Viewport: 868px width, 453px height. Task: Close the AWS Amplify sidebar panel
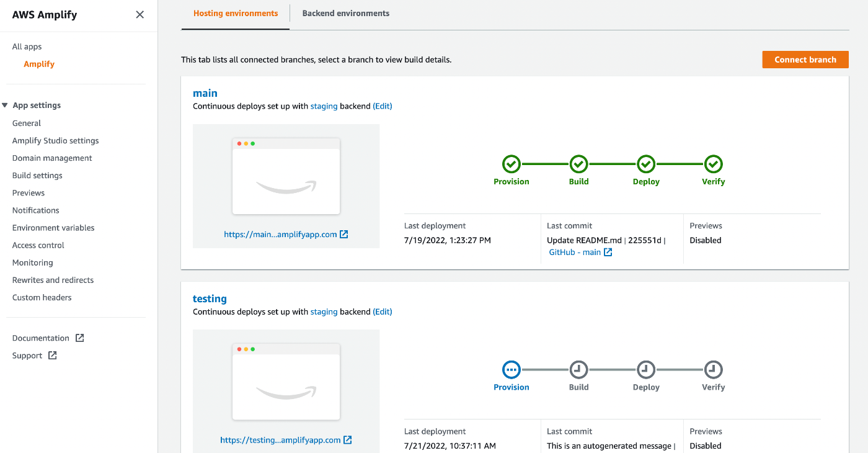pos(139,15)
